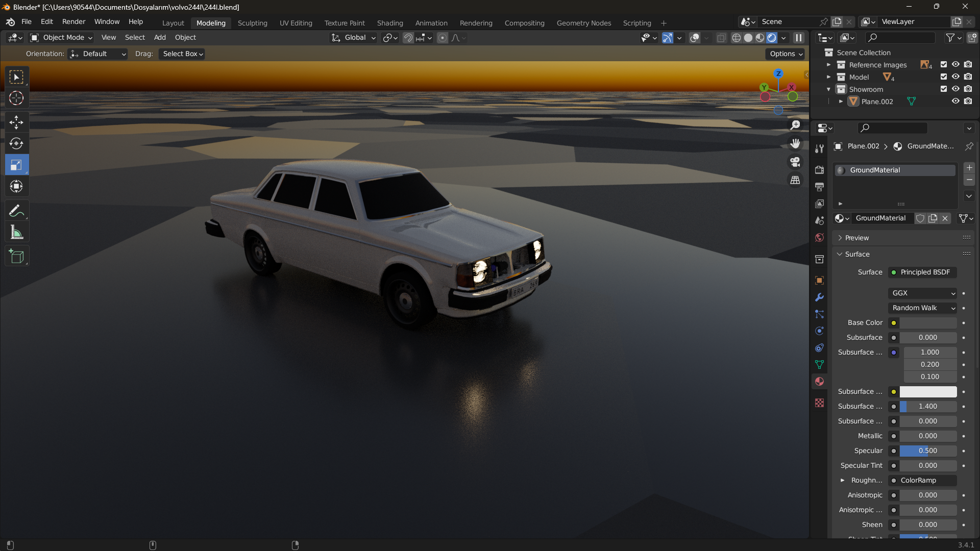Screen dimensions: 980x551
Task: Select the Annotate tool
Action: [x=16, y=211]
